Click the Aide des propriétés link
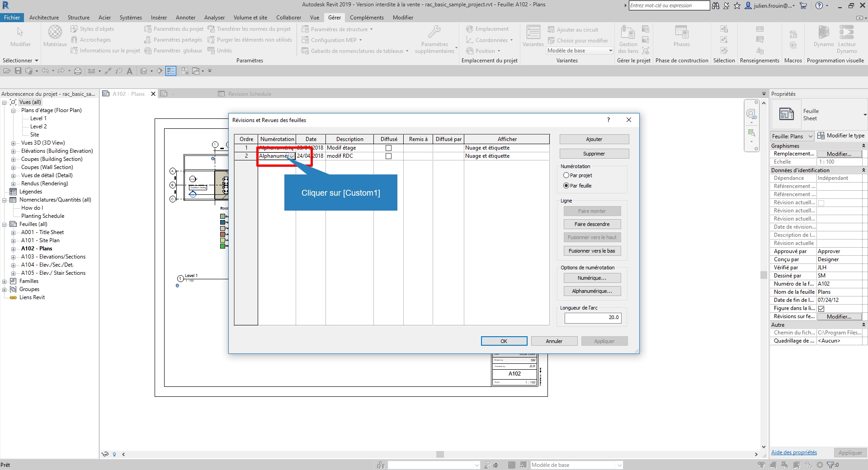The height and width of the screenshot is (470, 868). click(x=793, y=452)
